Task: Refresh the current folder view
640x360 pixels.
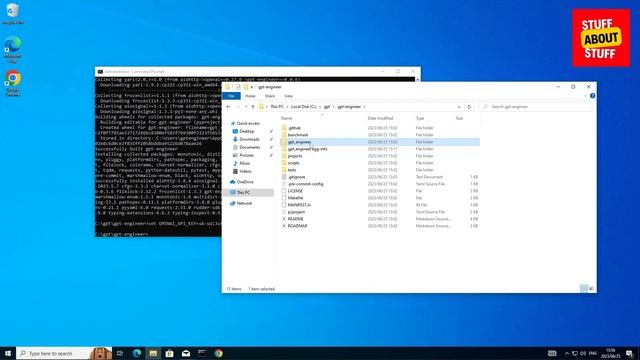Action: point(469,107)
